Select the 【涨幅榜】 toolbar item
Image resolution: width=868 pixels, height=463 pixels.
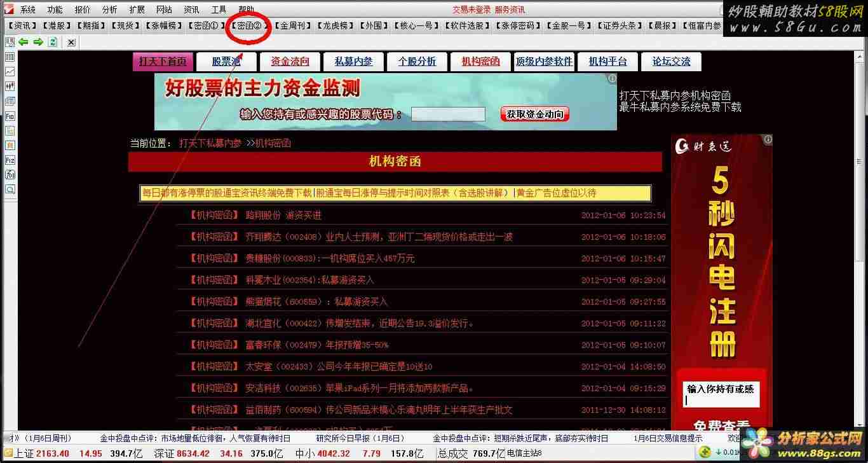pos(163,25)
